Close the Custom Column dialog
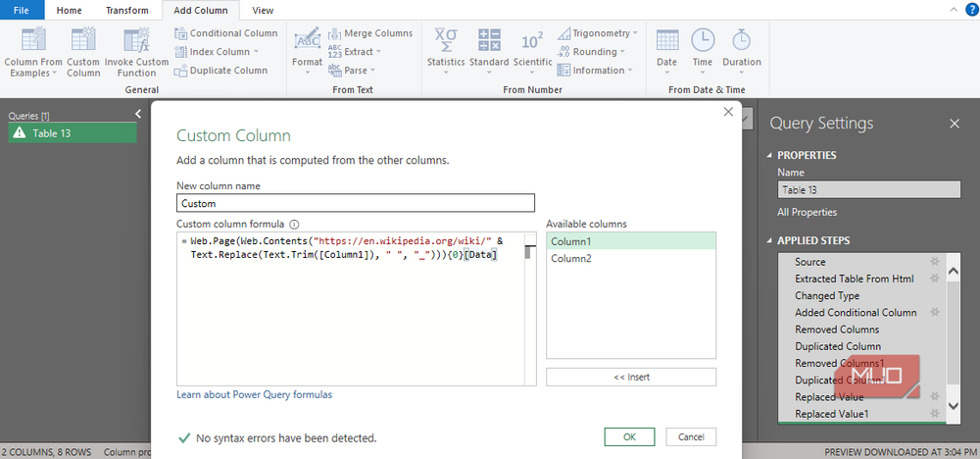 [727, 112]
